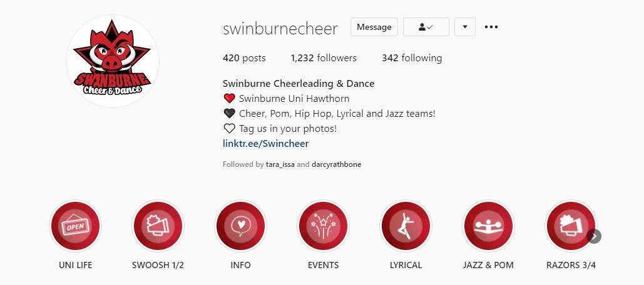Click the Message button

click(x=374, y=27)
